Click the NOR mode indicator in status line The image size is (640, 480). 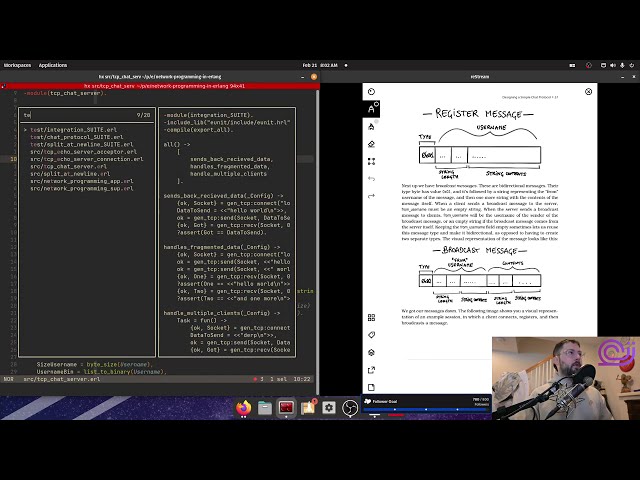point(8,379)
